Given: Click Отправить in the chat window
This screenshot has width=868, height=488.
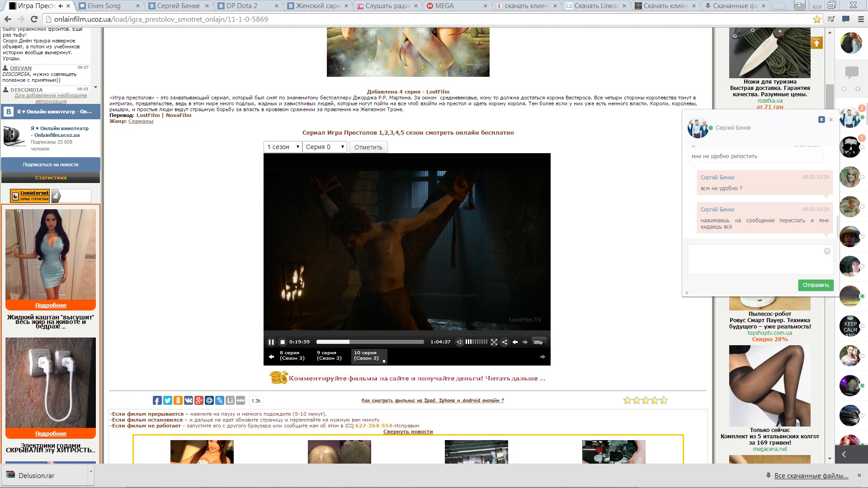Looking at the screenshot, I should [x=816, y=285].
